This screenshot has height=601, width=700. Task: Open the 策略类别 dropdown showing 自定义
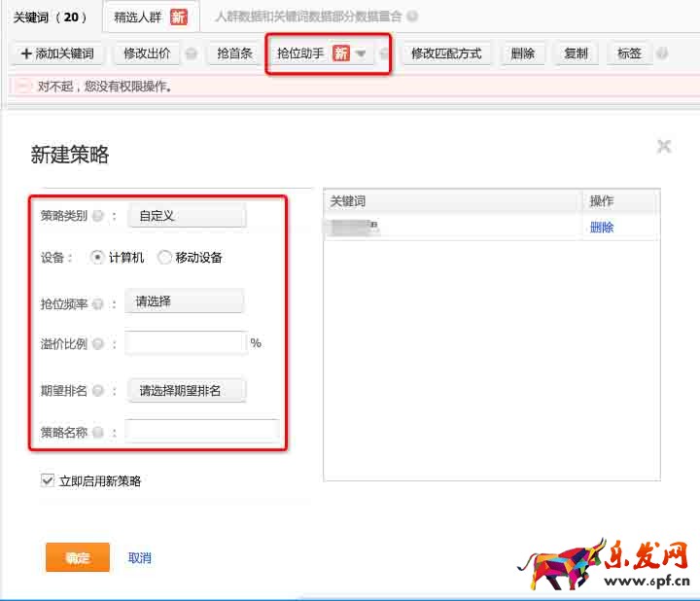(x=187, y=216)
